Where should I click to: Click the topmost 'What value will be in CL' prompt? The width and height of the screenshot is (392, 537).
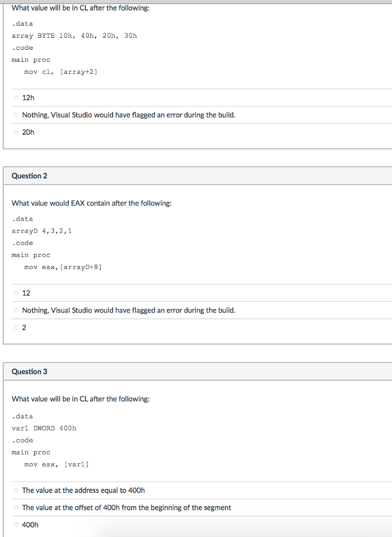tap(81, 8)
